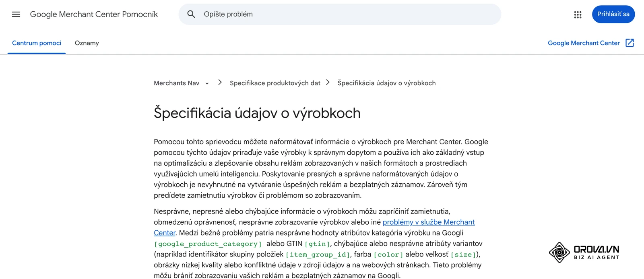Click the search magnifier icon

pyautogui.click(x=191, y=14)
